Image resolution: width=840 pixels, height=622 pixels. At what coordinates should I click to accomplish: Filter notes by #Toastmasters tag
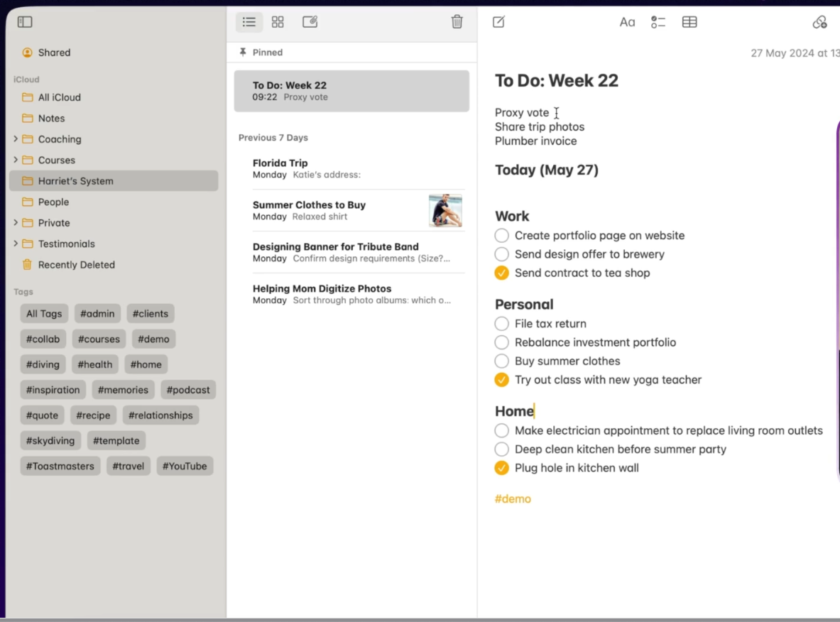click(60, 466)
